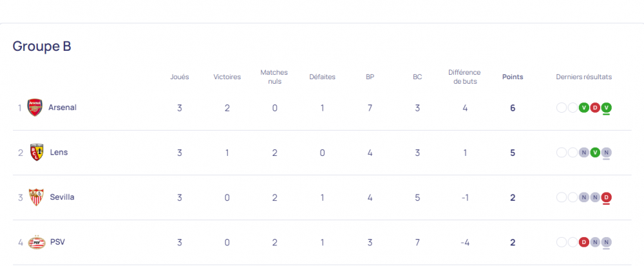
Task: Click Arsenal's 6 points value
Action: click(513, 108)
